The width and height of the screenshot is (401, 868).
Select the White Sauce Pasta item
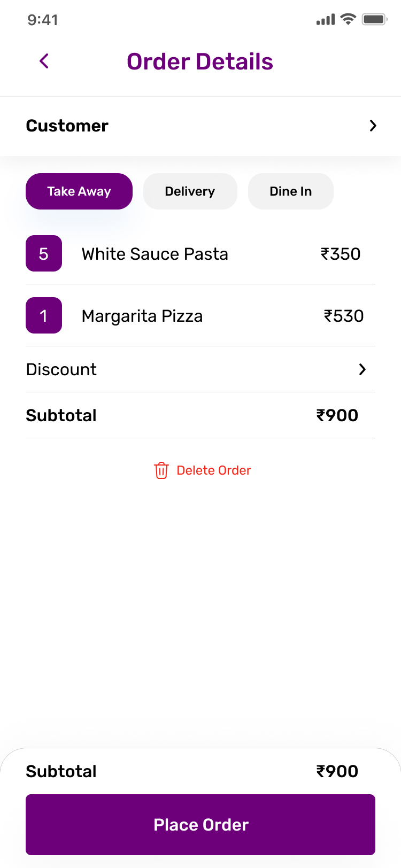click(x=155, y=254)
